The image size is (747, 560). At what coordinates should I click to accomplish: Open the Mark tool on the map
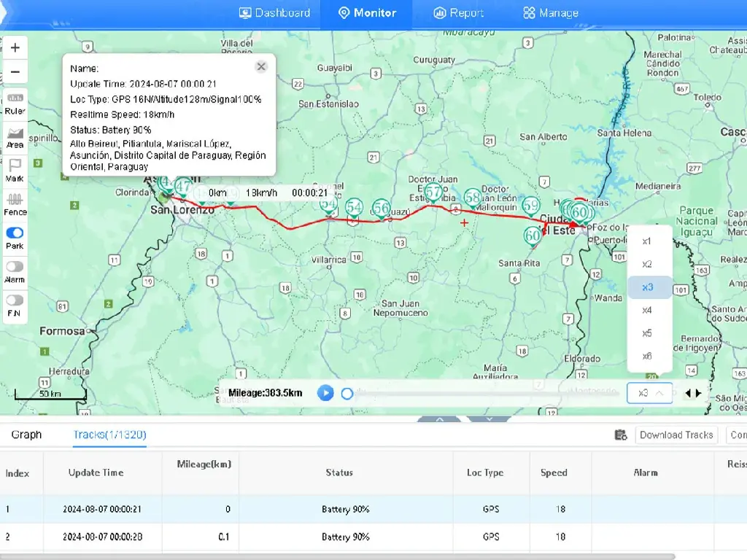pos(15,169)
